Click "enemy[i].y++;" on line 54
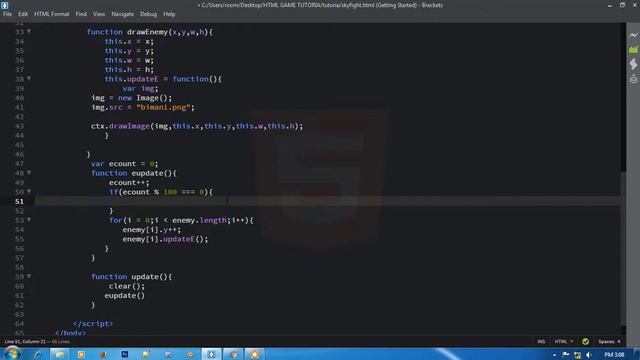The width and height of the screenshot is (640, 360). [x=151, y=230]
